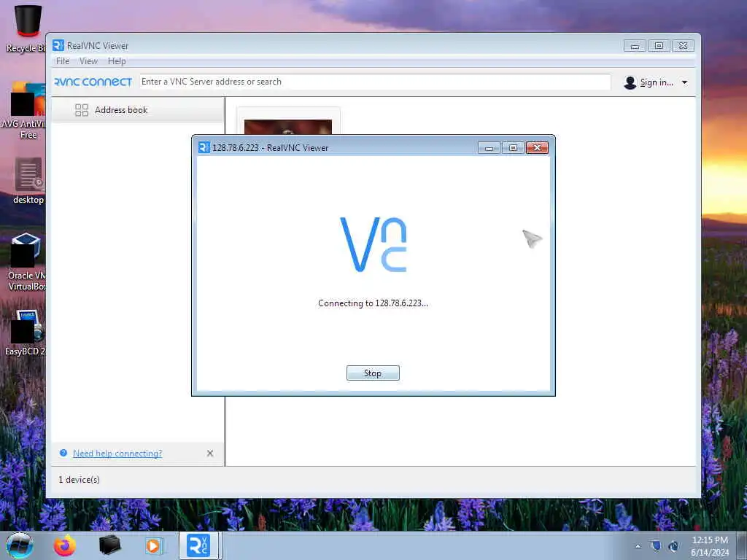The width and height of the screenshot is (747, 560).
Task: Open the File menu
Action: point(63,61)
